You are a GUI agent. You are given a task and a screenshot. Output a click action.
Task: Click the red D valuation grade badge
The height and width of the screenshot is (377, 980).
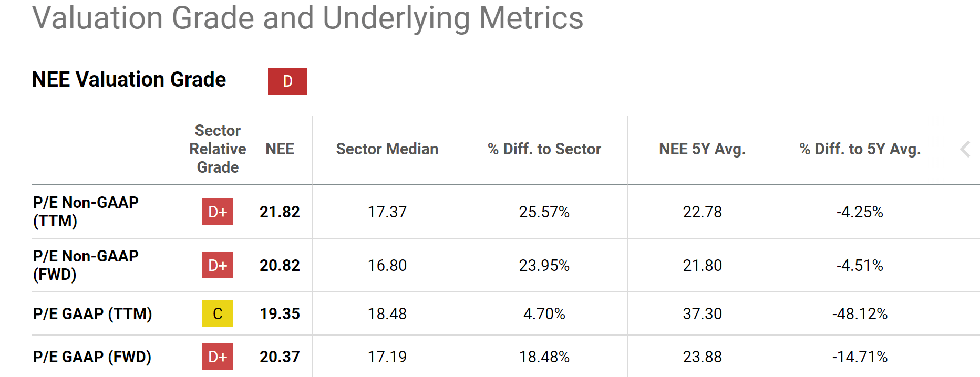[287, 81]
